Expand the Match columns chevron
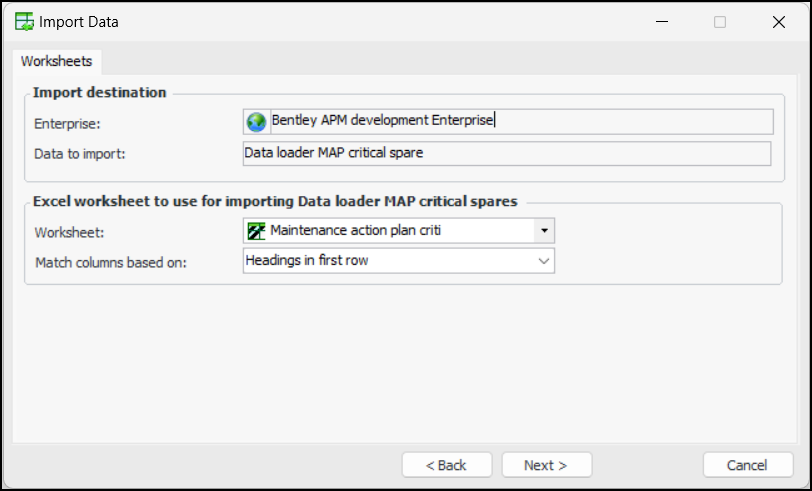 (x=544, y=261)
